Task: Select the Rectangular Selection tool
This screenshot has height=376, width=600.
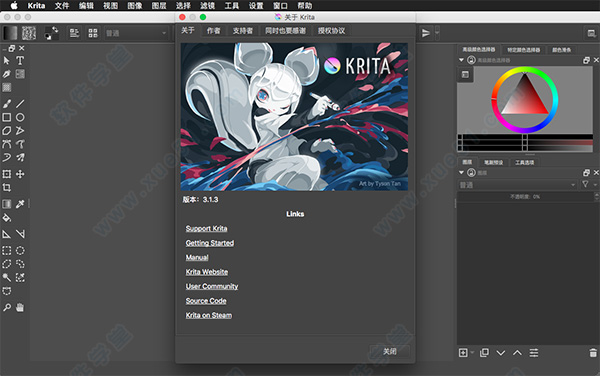Action: coord(7,251)
